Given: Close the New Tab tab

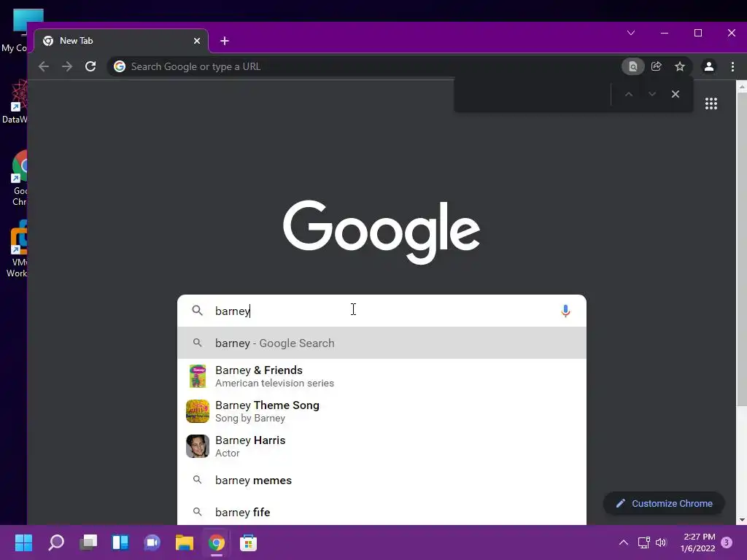Looking at the screenshot, I should pos(197,41).
